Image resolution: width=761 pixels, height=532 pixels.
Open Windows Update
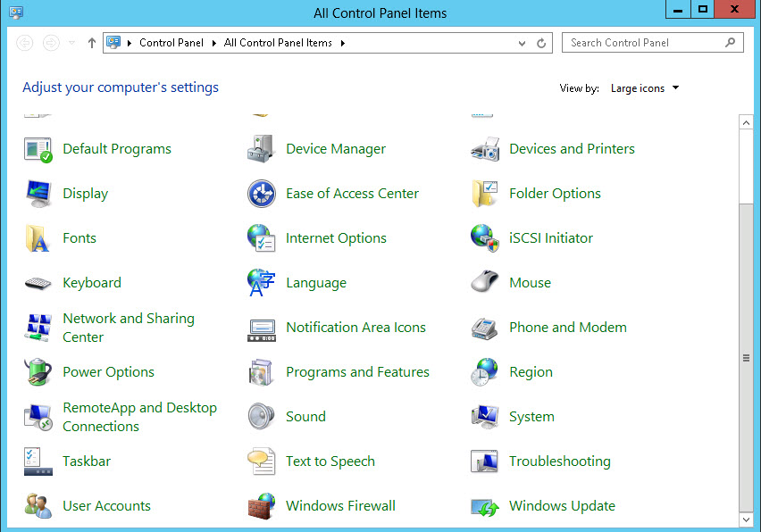coord(562,506)
